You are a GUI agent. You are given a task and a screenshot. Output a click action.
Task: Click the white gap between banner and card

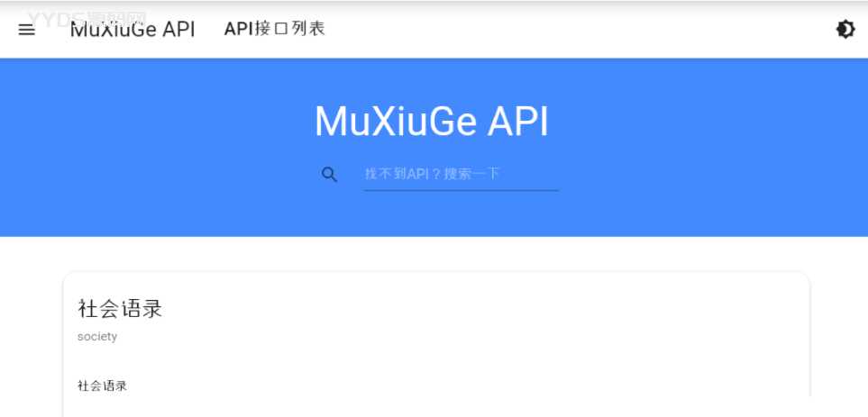point(432,254)
